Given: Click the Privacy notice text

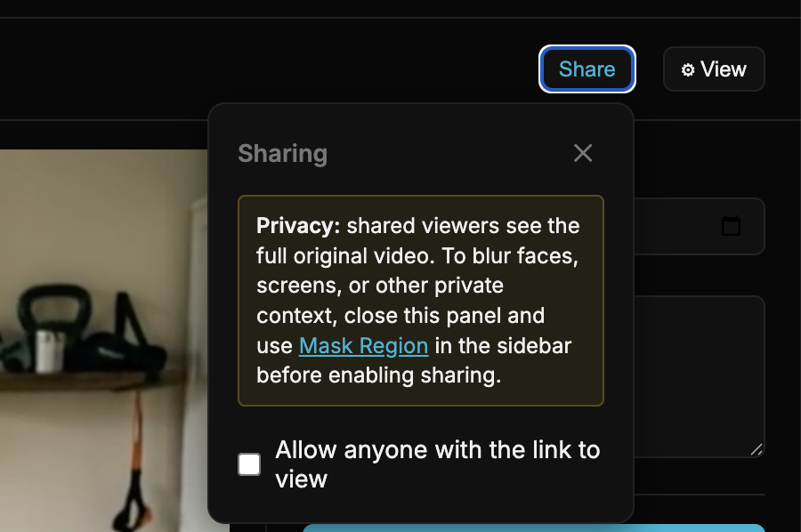Looking at the screenshot, I should pos(420,301).
